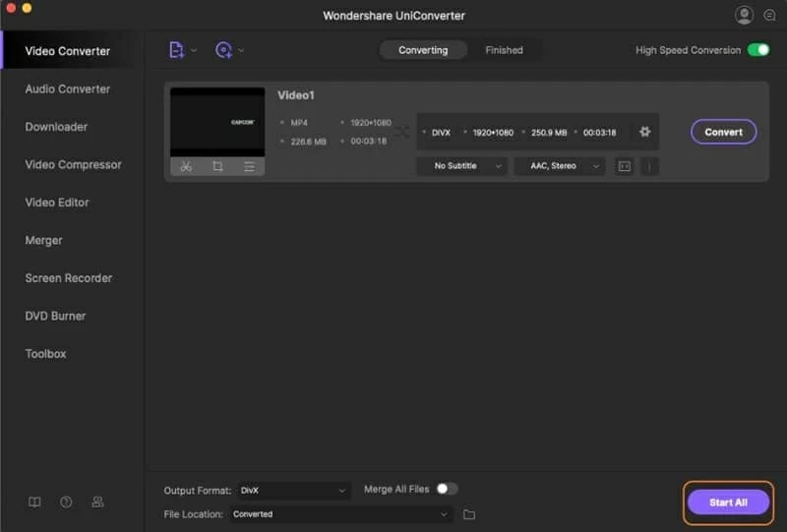
Task: Click the Convert button for Video1
Action: [x=723, y=132]
